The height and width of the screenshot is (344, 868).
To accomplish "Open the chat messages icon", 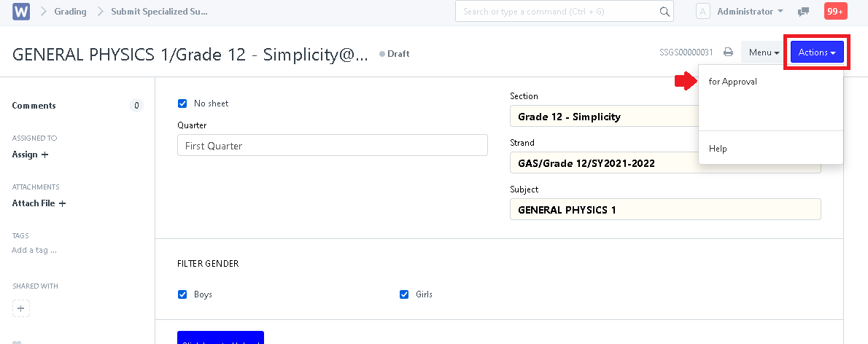I will [x=804, y=12].
